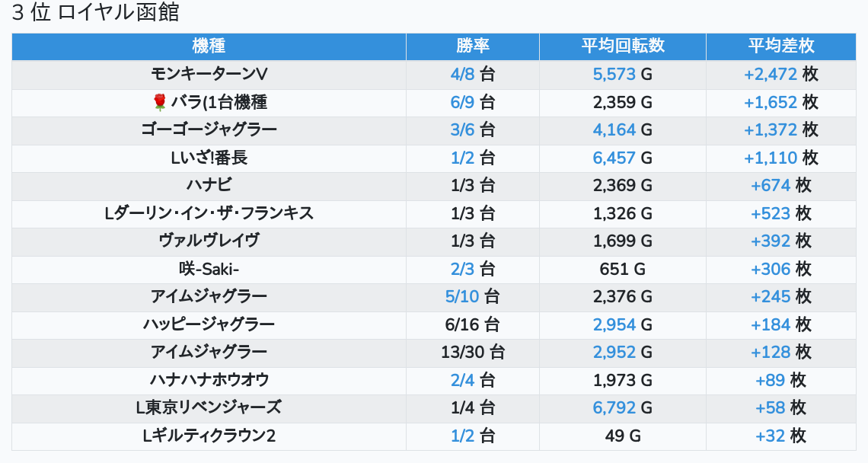Select the モンキーターンV machine name
The width and height of the screenshot is (868, 463).
tap(209, 74)
